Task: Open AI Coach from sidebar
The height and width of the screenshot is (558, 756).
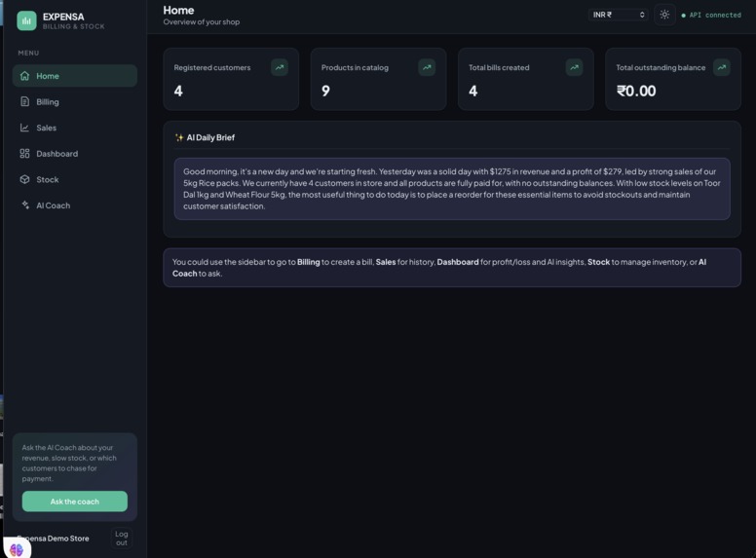Action: point(75,205)
